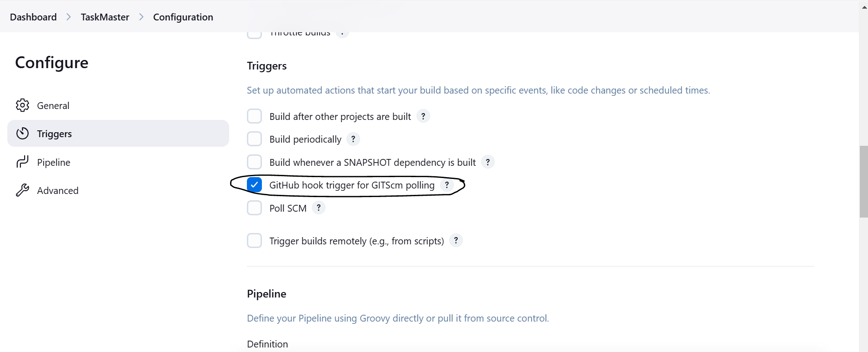Click the Triggers clock icon in sidebar
The image size is (868, 352).
coord(23,133)
